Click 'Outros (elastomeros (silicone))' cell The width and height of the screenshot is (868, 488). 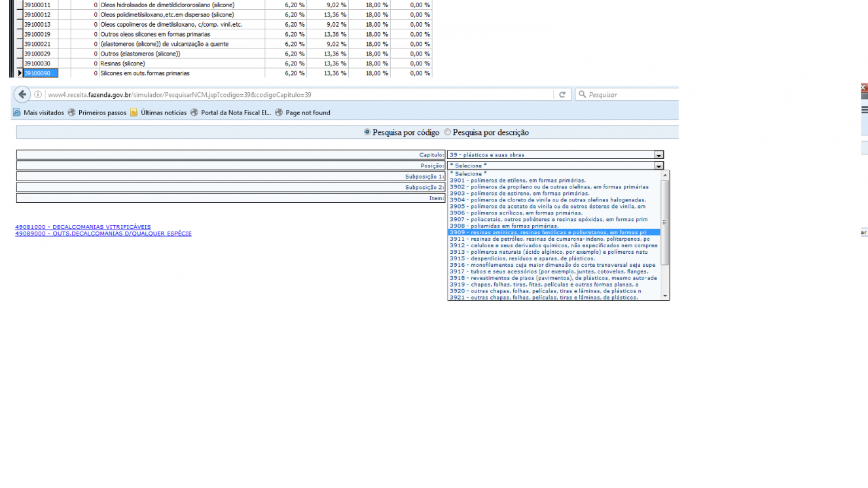pyautogui.click(x=182, y=54)
